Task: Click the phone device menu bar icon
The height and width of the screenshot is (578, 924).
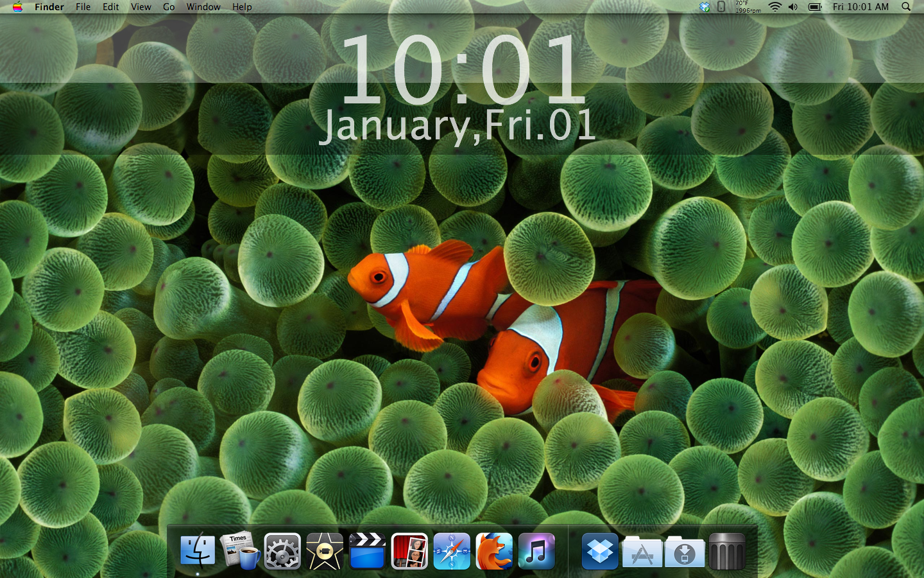Action: tap(721, 7)
